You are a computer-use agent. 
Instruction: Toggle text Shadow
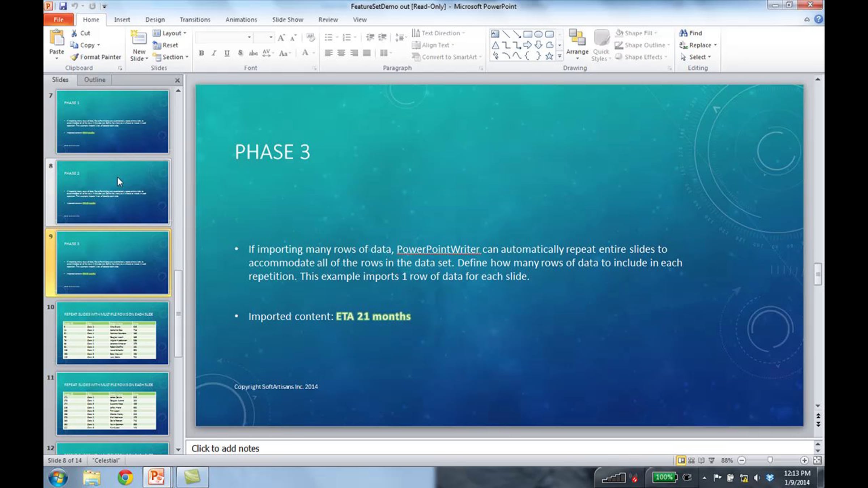[x=240, y=53]
